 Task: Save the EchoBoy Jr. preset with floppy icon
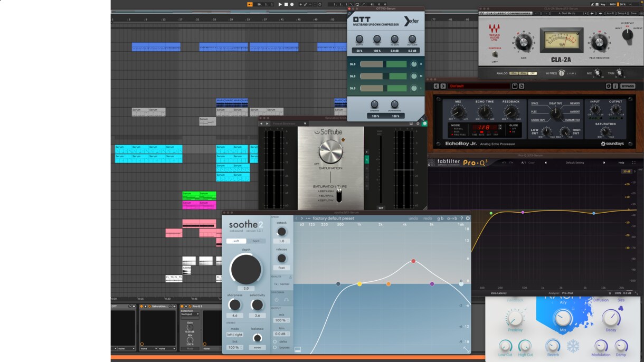(x=515, y=86)
